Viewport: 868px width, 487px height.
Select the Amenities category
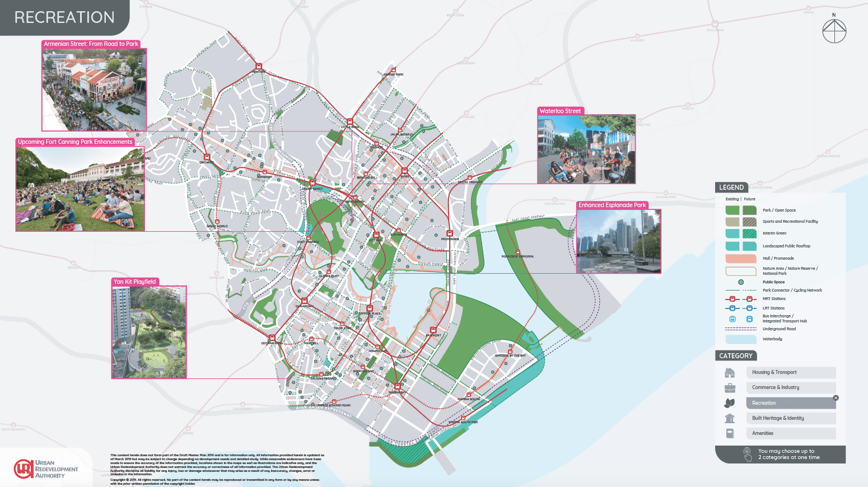[791, 433]
